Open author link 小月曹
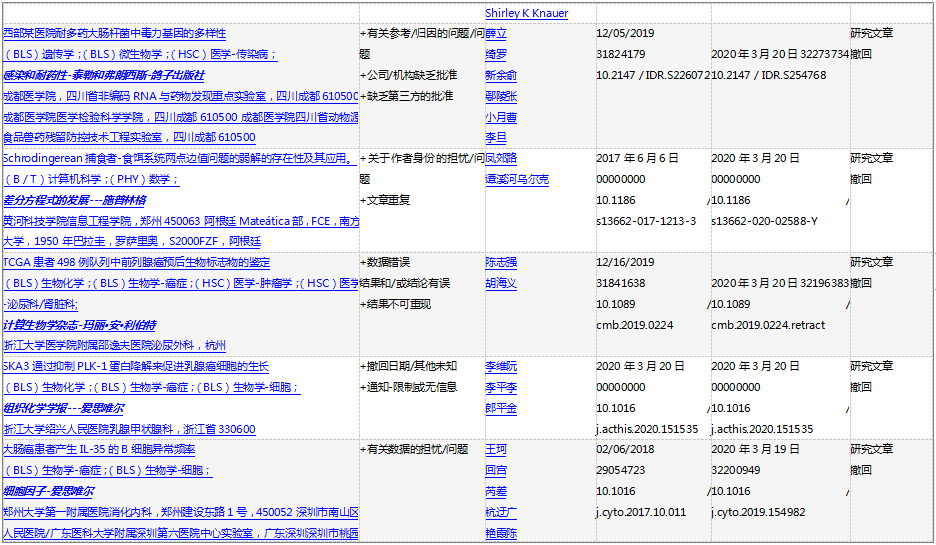Screen dimensions: 936x545 click(501, 117)
